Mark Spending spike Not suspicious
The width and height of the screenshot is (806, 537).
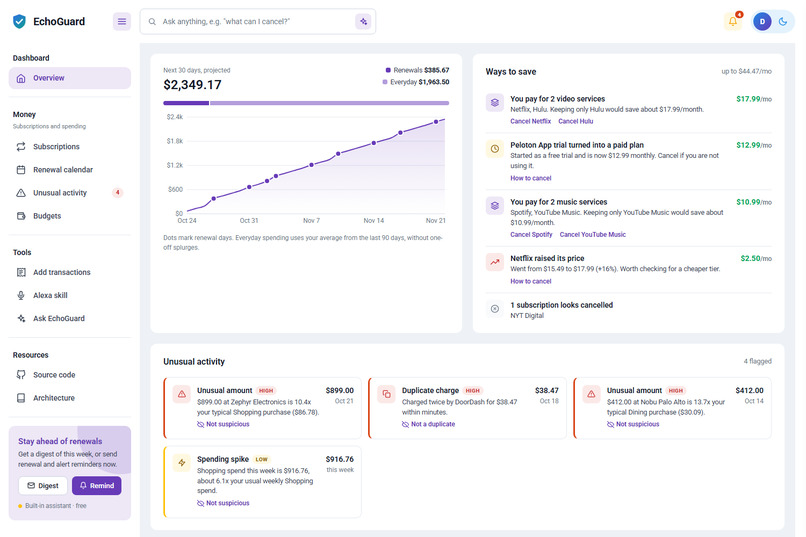[x=223, y=503]
